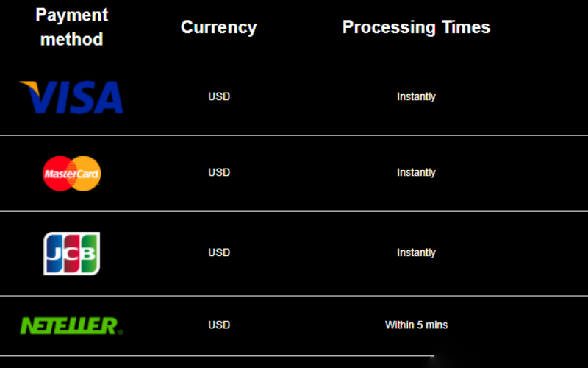
Task: Click the green B section of JCB logo
Action: (x=89, y=253)
